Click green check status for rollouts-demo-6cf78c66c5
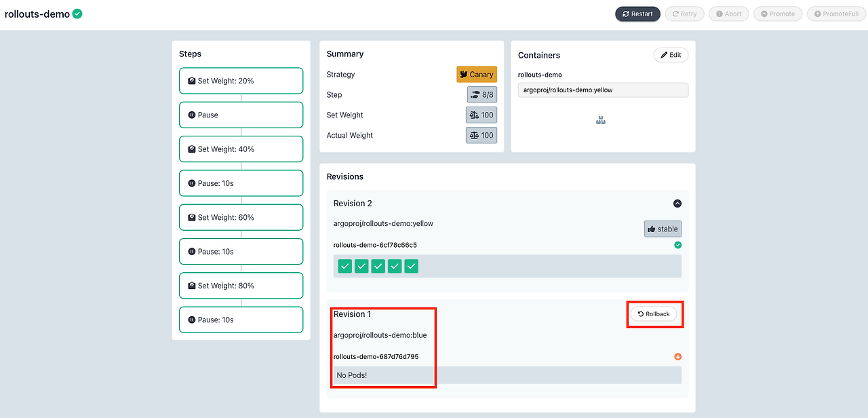Image resolution: width=868 pixels, height=418 pixels. (x=678, y=245)
